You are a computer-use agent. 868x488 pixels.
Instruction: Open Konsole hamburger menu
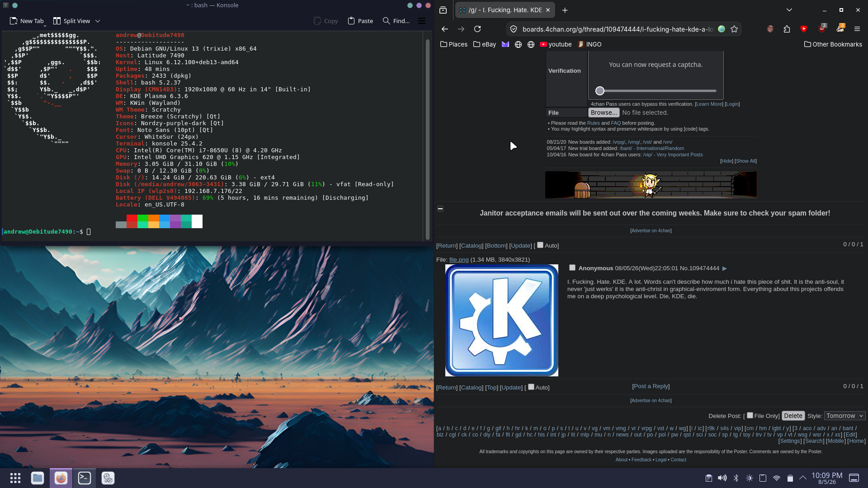click(x=422, y=21)
